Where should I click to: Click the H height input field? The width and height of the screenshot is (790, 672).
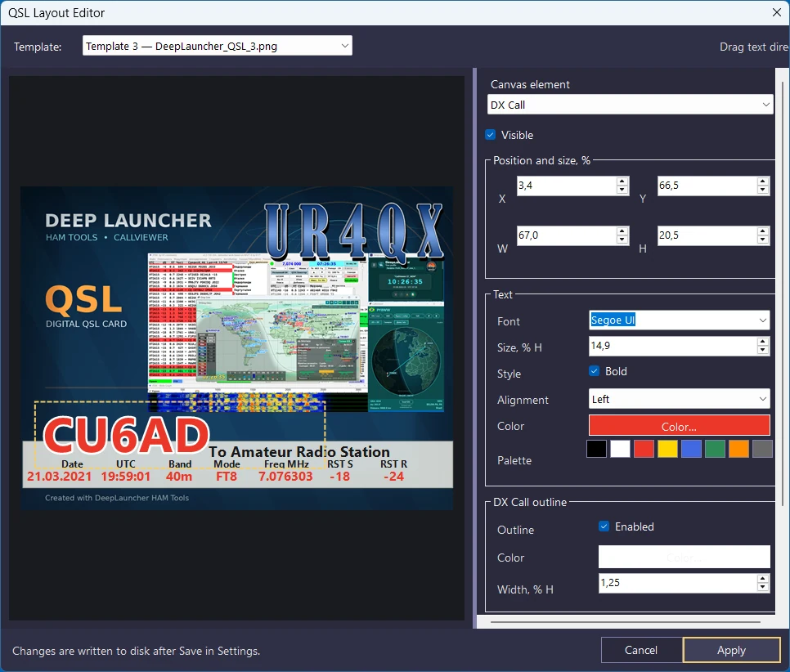point(707,235)
